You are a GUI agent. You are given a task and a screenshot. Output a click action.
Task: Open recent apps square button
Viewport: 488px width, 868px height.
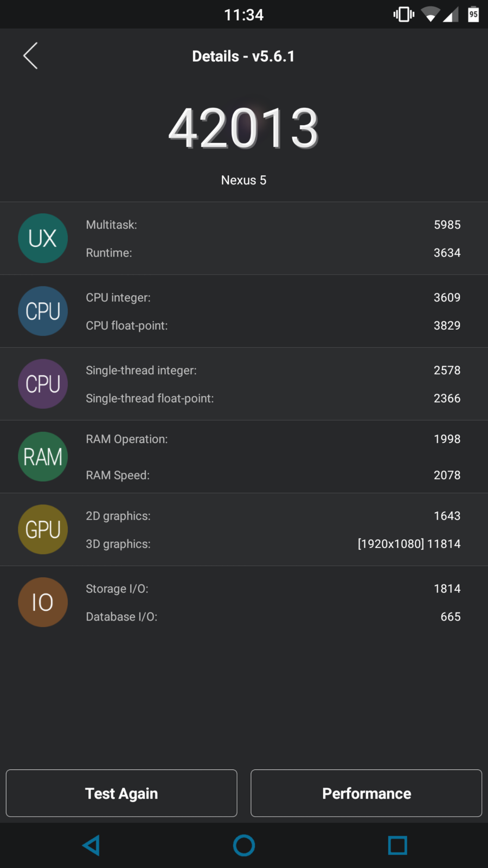[x=397, y=845]
